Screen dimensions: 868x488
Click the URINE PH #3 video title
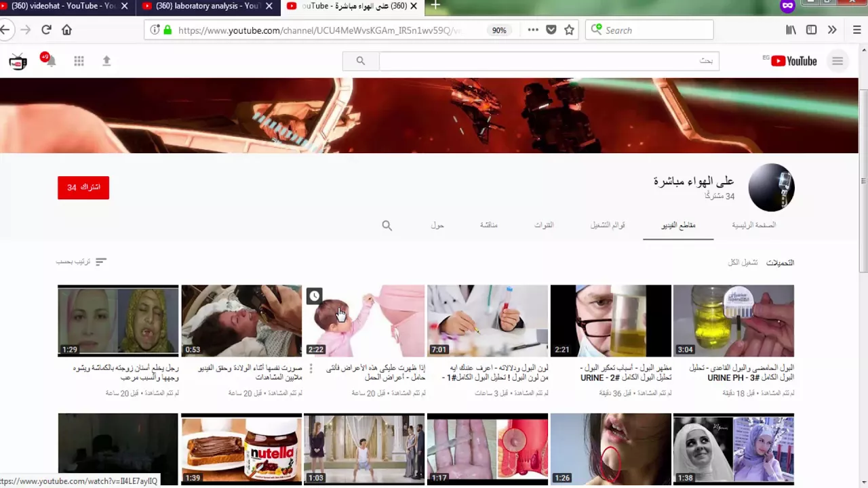coord(742,373)
